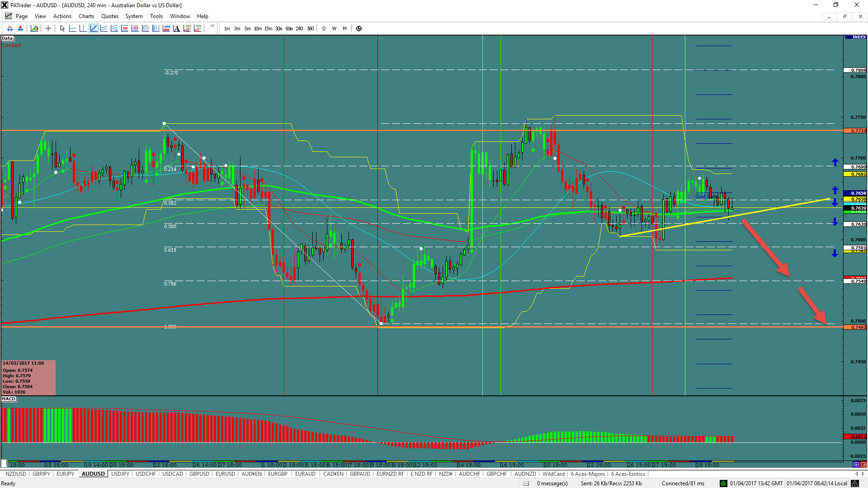Select the Fibonacci time zones tool
The height and width of the screenshot is (488, 868).
(x=156, y=28)
